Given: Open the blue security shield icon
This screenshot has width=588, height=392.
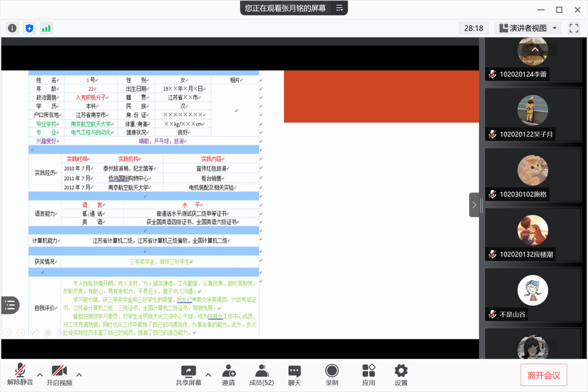Looking at the screenshot, I should (29, 28).
